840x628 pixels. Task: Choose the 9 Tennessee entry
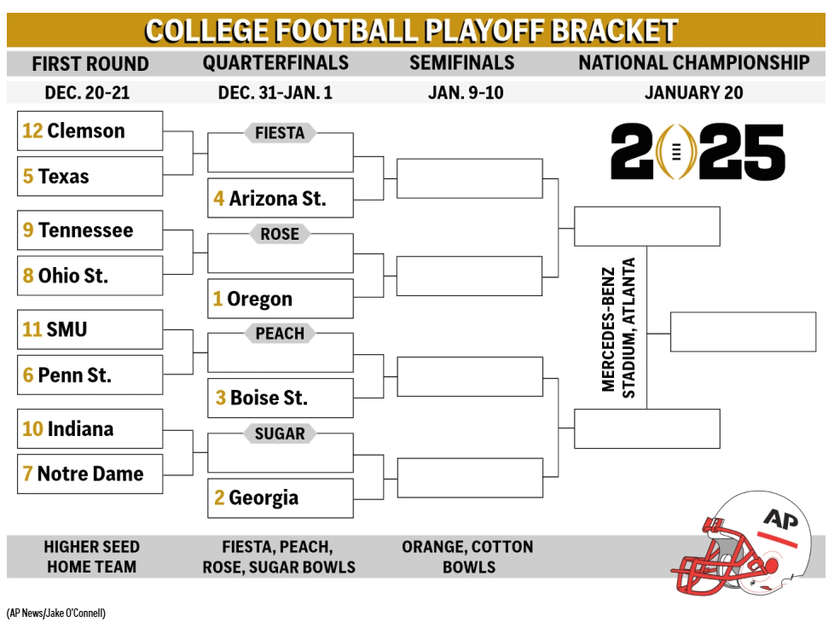coord(90,230)
